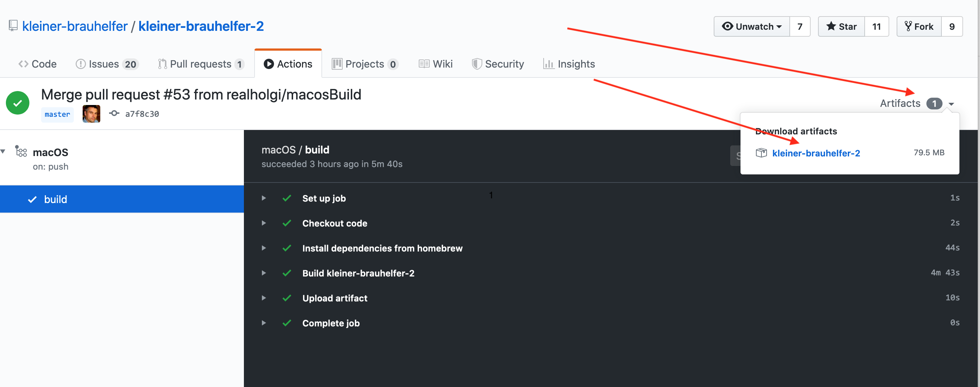The height and width of the screenshot is (387, 980).
Task: Expand the Install dependencies from homebrew step
Action: [x=264, y=248]
